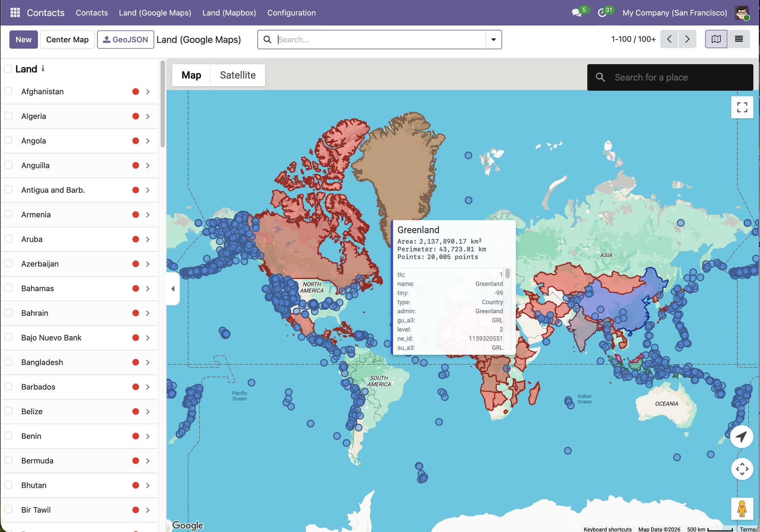Expand the Bajo Nuevo Bank row chevron
Image resolution: width=760 pixels, height=532 pixels.
[148, 338]
